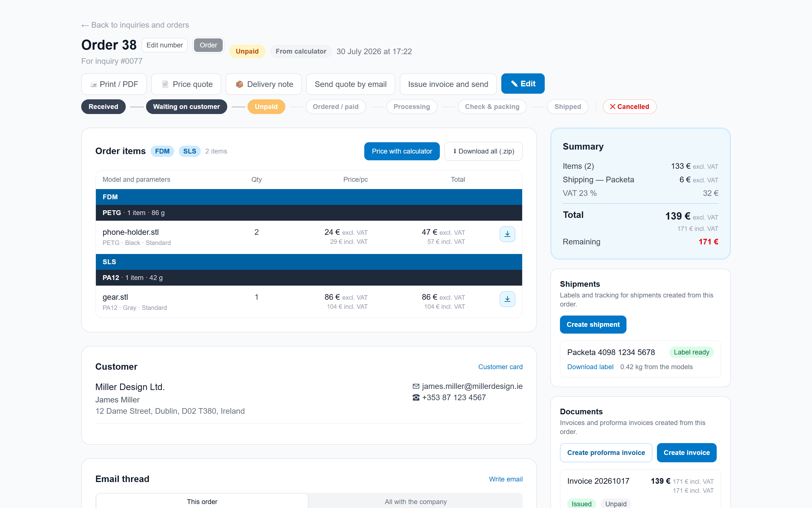Click the From calculator badge
This screenshot has height=508, width=812.
click(301, 51)
